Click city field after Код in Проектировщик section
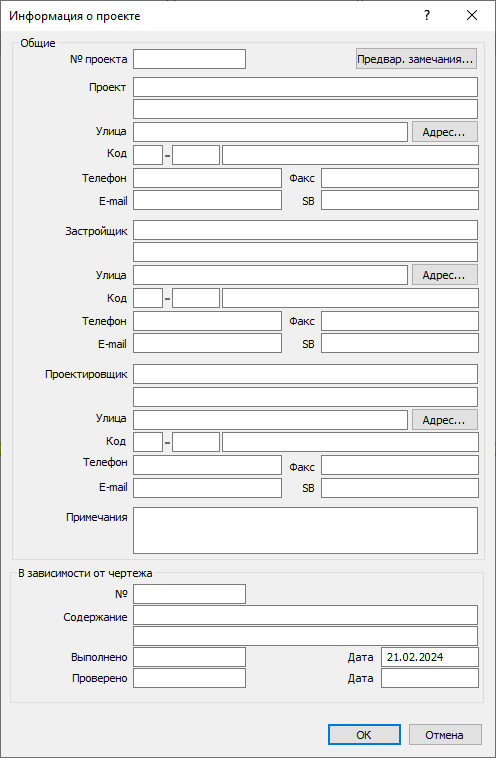 point(350,442)
